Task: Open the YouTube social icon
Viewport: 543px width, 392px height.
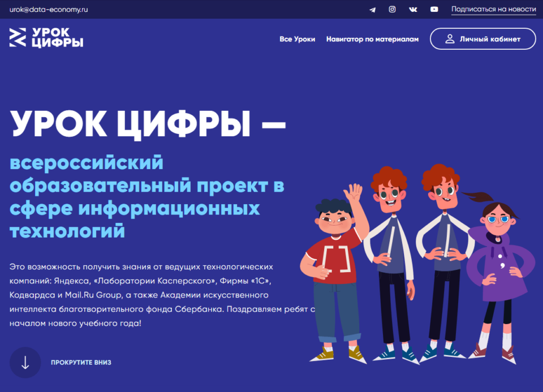Action: point(434,10)
